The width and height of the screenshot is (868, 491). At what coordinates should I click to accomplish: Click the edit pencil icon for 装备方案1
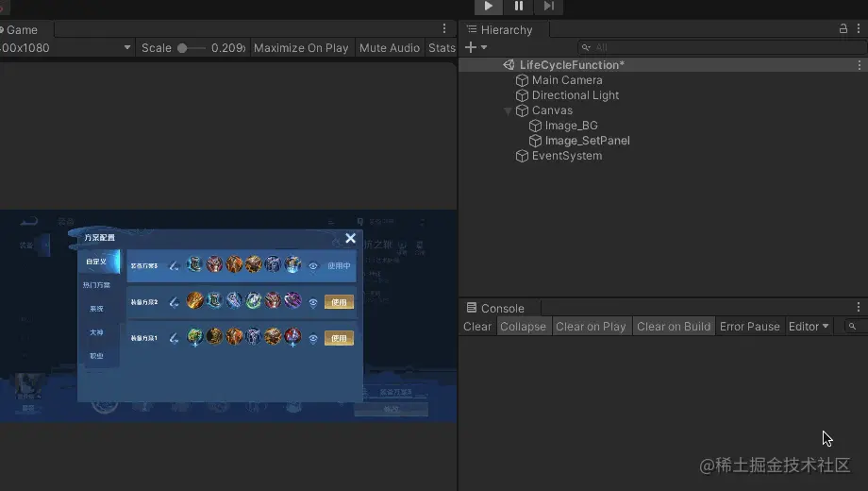[x=174, y=338]
